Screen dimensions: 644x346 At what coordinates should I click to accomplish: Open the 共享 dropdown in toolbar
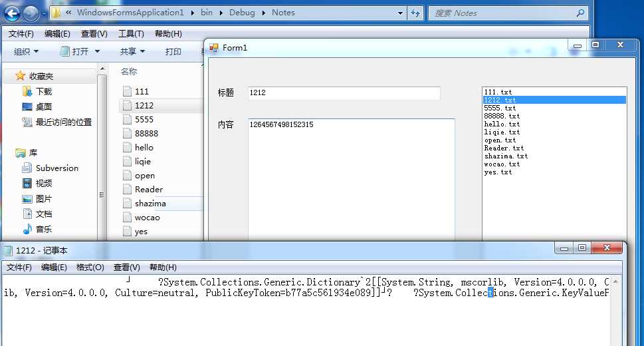(x=132, y=51)
